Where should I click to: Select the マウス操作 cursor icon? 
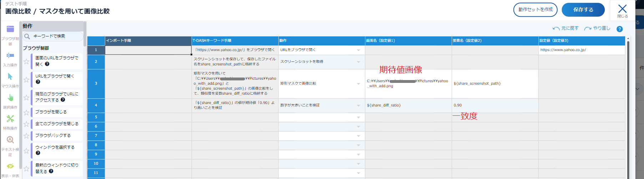coord(10,76)
